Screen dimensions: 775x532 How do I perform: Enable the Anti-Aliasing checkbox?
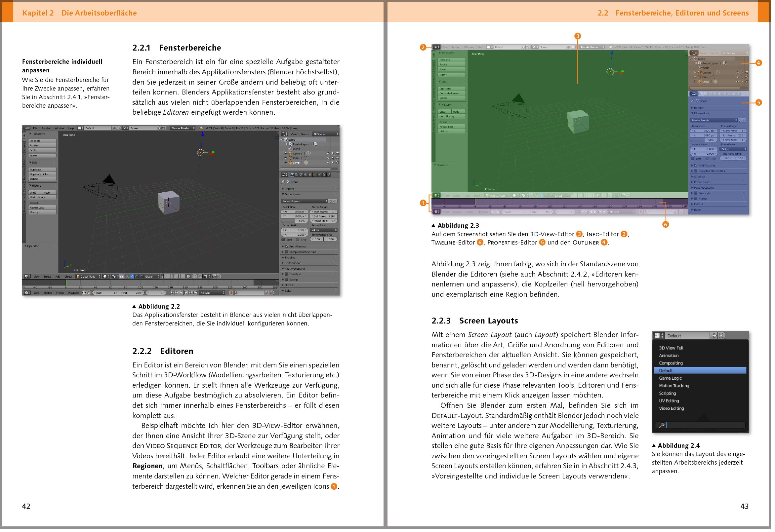pyautogui.click(x=286, y=247)
